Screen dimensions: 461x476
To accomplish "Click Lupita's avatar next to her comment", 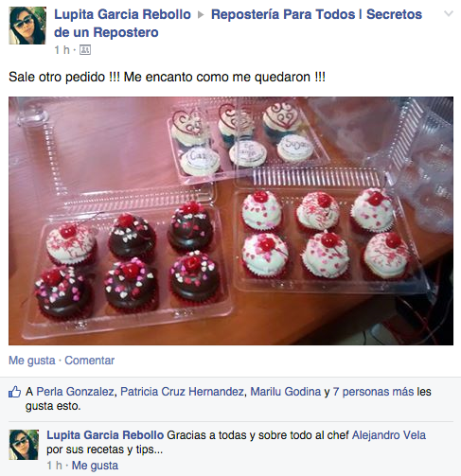I will pos(24,445).
